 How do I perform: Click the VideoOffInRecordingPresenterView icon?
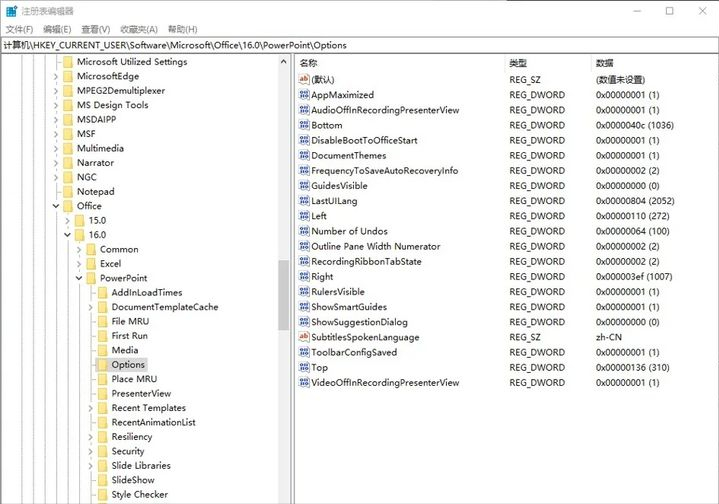(304, 382)
